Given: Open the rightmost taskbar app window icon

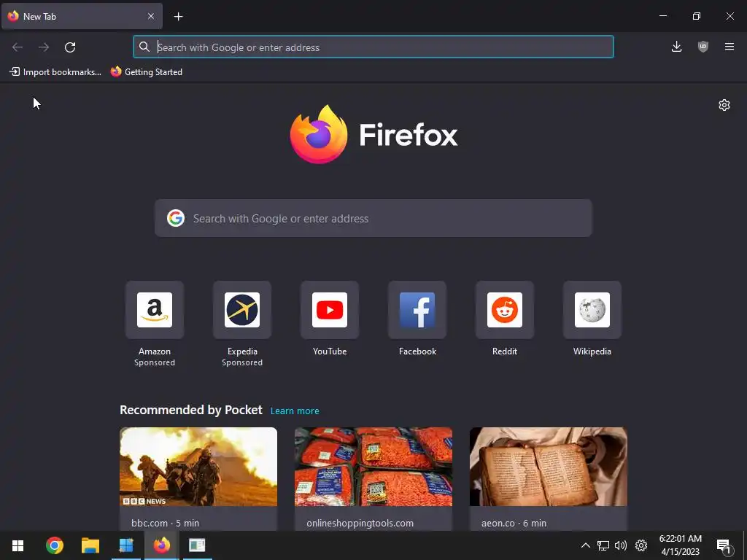Looking at the screenshot, I should click(197, 545).
